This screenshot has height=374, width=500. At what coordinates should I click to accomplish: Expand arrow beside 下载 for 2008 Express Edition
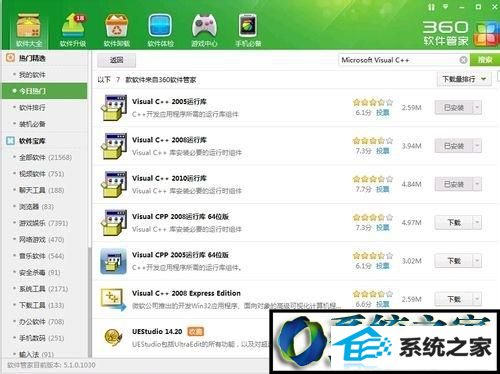(x=477, y=299)
